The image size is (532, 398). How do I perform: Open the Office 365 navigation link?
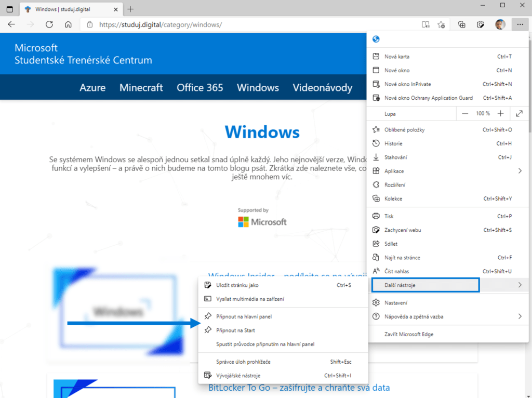click(x=199, y=87)
